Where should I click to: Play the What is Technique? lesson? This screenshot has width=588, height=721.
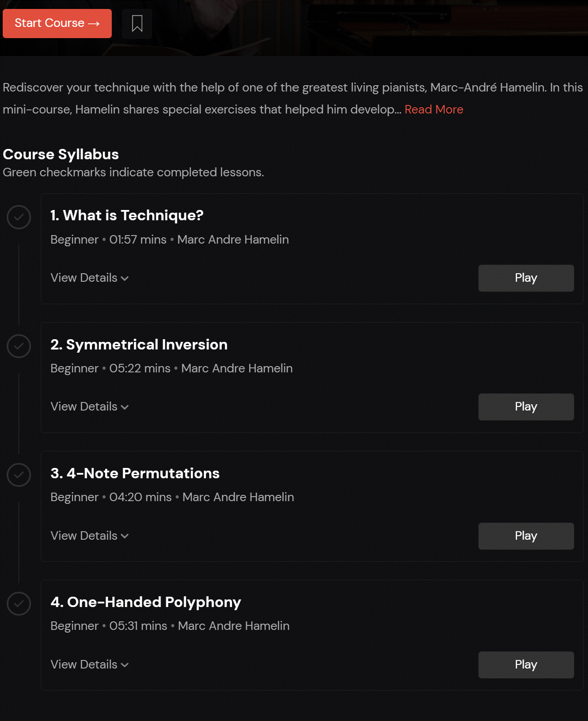tap(526, 278)
